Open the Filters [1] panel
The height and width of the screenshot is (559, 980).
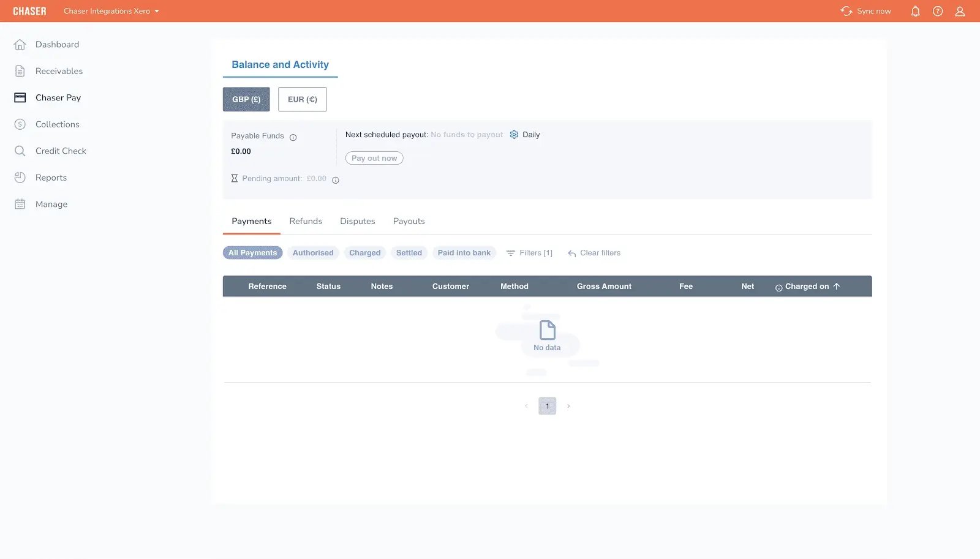tap(529, 253)
